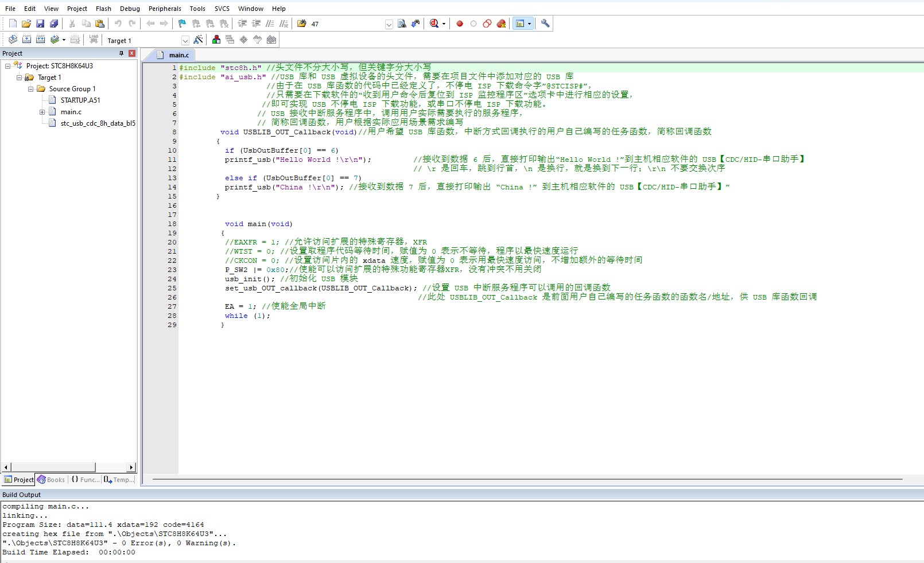
Task: Click the Undo arrow icon
Action: click(118, 24)
